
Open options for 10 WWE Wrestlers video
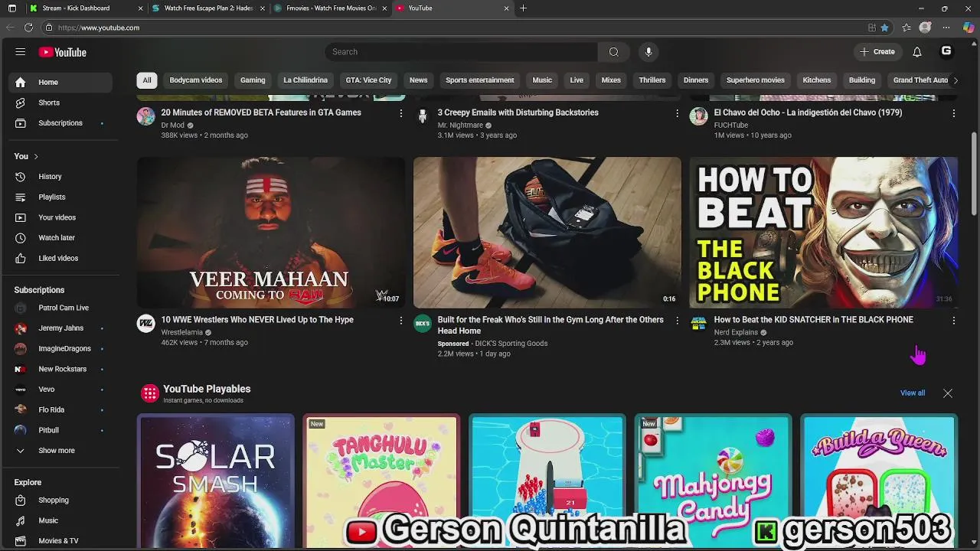point(400,321)
